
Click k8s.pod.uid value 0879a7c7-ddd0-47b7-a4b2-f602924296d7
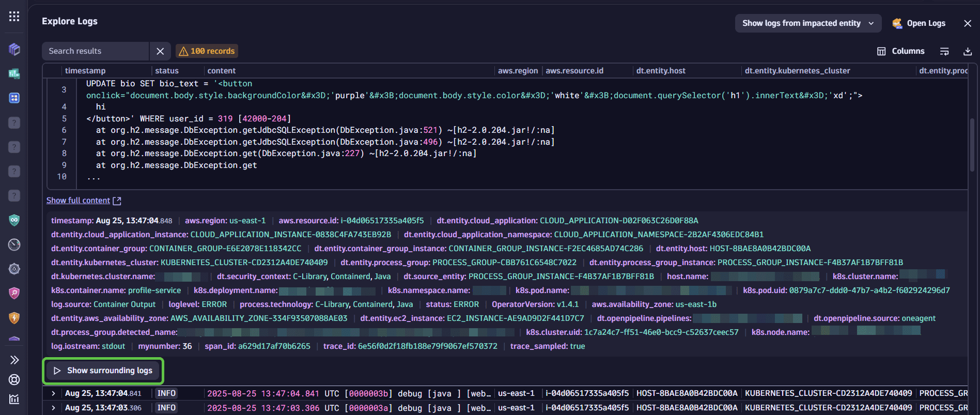(869, 290)
